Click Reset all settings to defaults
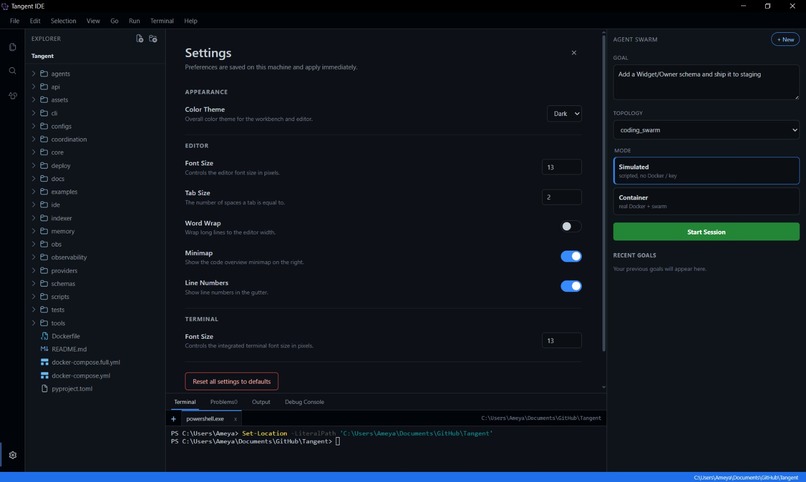Image resolution: width=806 pixels, height=482 pixels. click(x=231, y=381)
